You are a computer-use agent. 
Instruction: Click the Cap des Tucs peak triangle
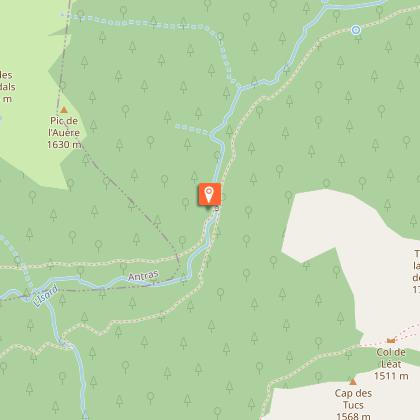click(x=353, y=381)
